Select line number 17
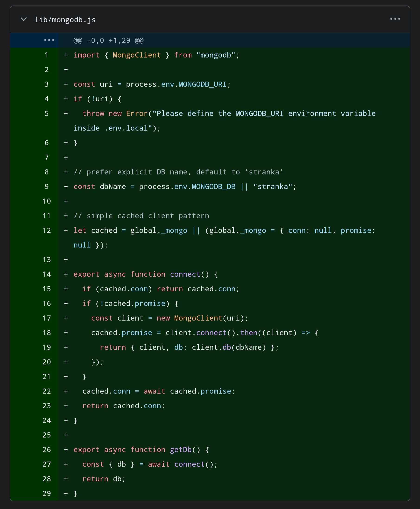 (46, 318)
